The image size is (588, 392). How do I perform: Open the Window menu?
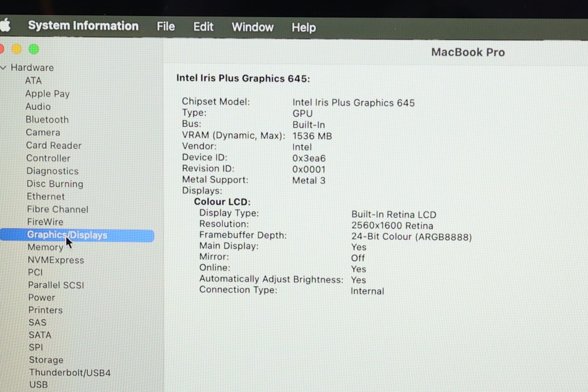point(252,27)
